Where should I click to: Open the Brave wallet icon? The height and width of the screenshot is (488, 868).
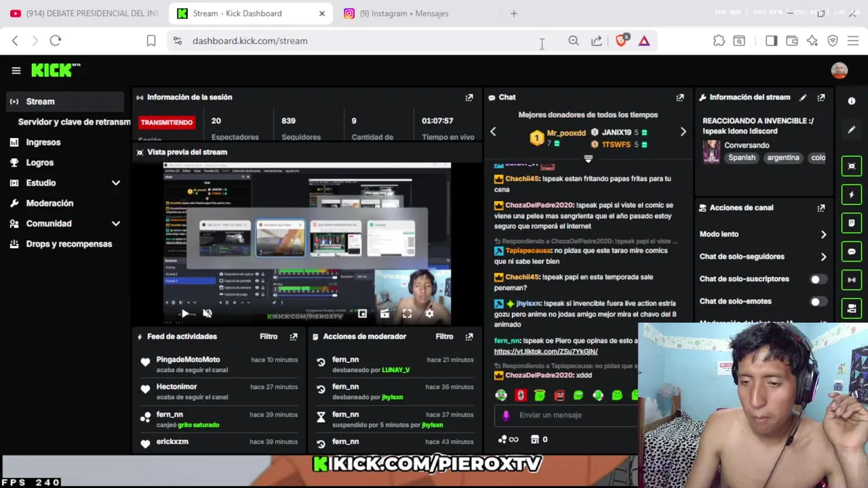[792, 41]
